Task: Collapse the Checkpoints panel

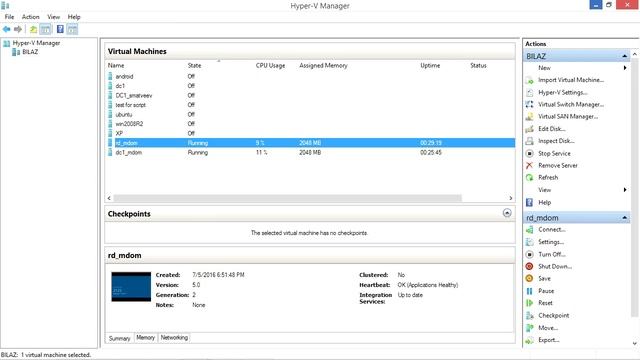Action: tap(507, 213)
